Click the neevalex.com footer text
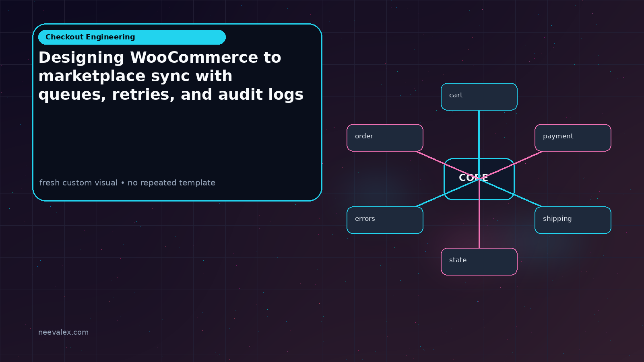This screenshot has height=362, width=644. point(63,332)
